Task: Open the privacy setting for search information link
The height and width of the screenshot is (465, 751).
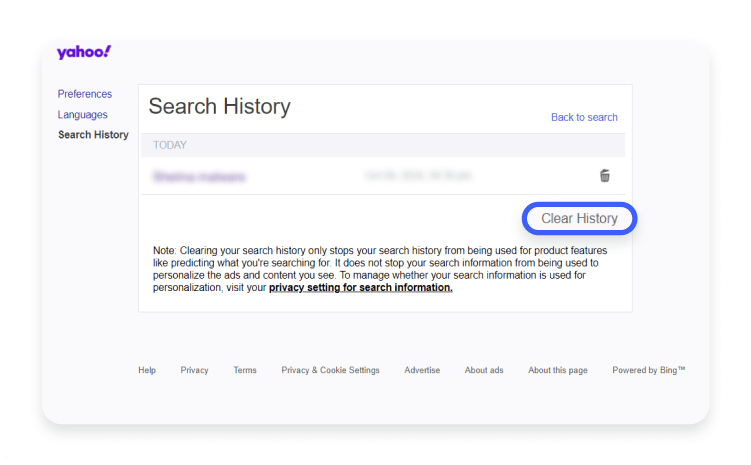Action: [361, 287]
